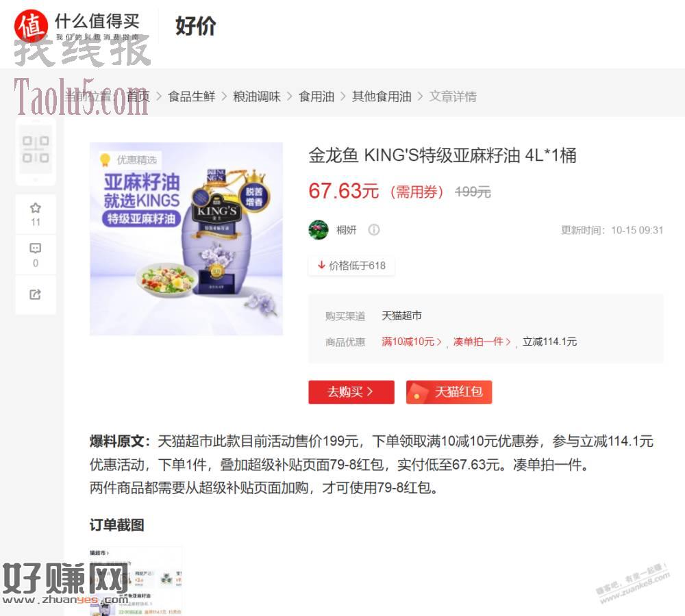Expand the 凑单拍一件 offer link
Viewport: 685px width, 616px height.
[482, 342]
